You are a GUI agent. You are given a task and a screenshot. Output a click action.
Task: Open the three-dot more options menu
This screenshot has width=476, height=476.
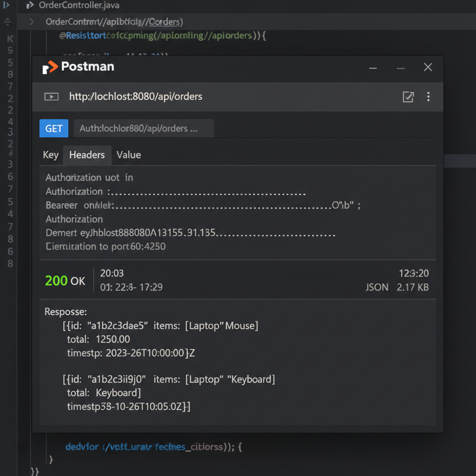pyautogui.click(x=428, y=97)
